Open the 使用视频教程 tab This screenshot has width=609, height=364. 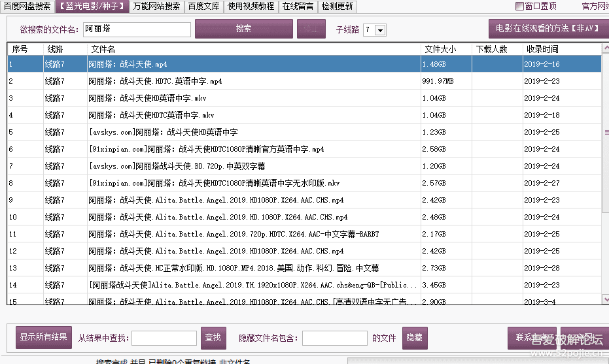tap(251, 7)
